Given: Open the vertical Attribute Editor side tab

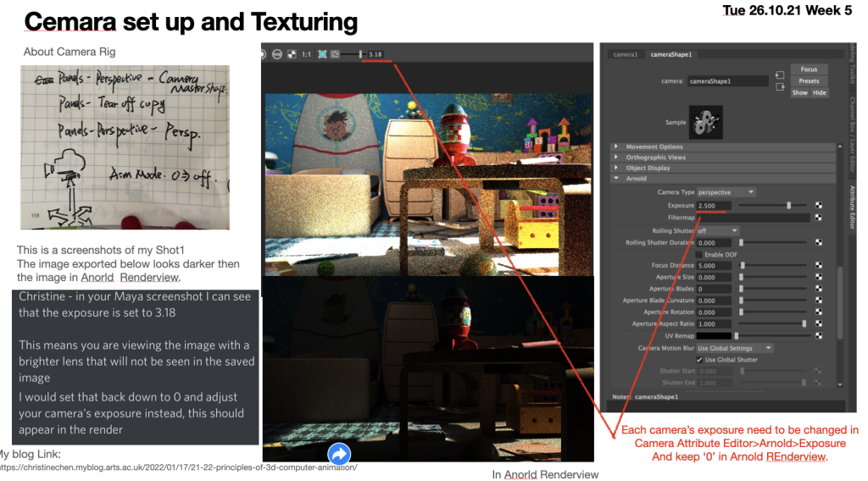Looking at the screenshot, I should 852,207.
